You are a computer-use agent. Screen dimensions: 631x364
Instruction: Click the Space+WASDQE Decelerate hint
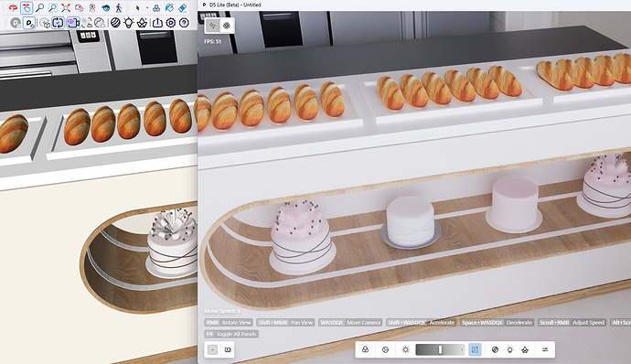[x=497, y=323]
